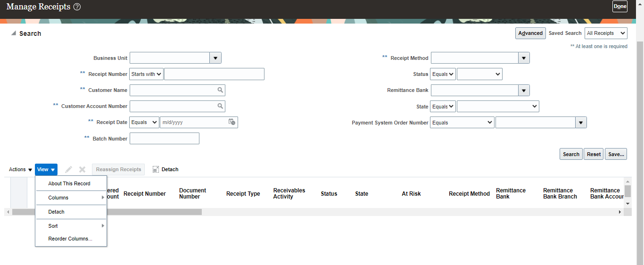Click the Customer Account Number input field
This screenshot has height=265, width=644.
coord(173,106)
